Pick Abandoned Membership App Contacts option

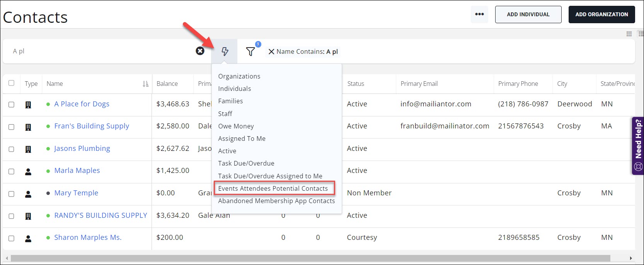(x=276, y=201)
